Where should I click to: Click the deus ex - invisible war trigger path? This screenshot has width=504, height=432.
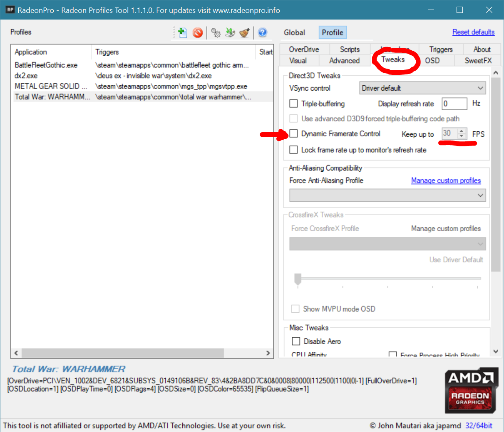tap(153, 76)
